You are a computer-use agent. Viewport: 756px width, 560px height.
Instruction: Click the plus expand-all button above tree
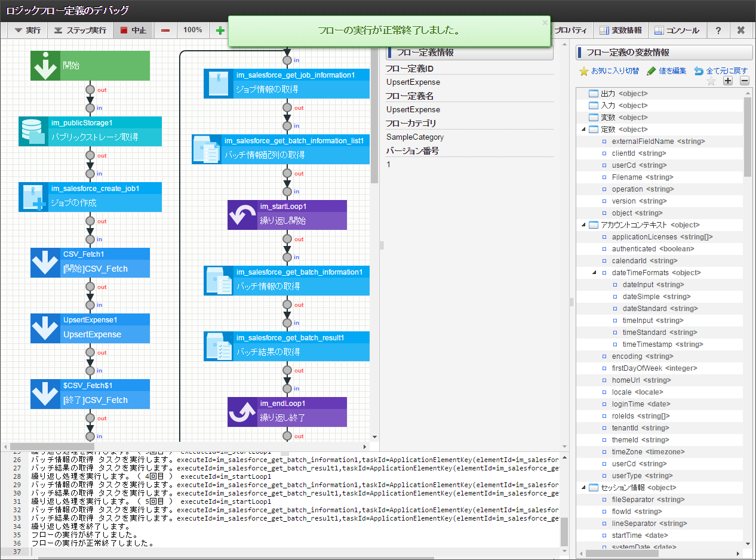(728, 81)
